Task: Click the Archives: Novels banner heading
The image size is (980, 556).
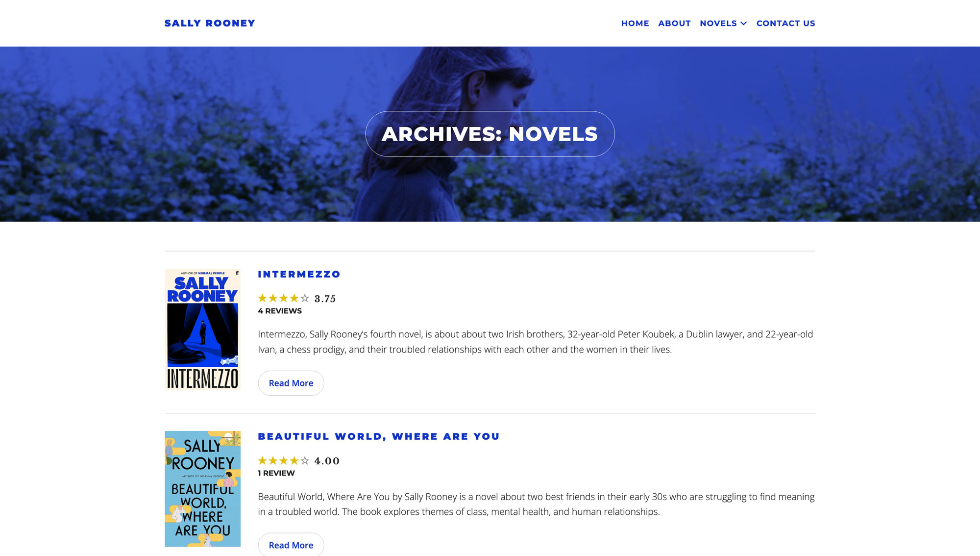Action: [490, 134]
